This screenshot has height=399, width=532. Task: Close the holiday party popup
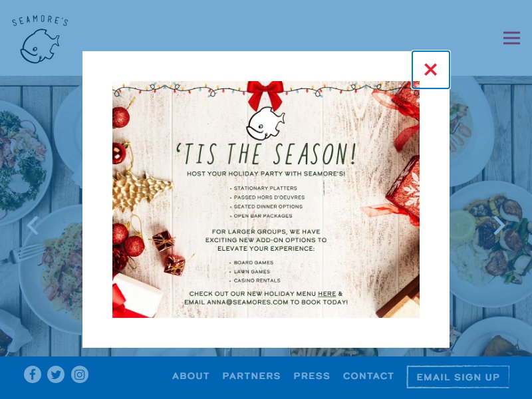[x=430, y=70]
